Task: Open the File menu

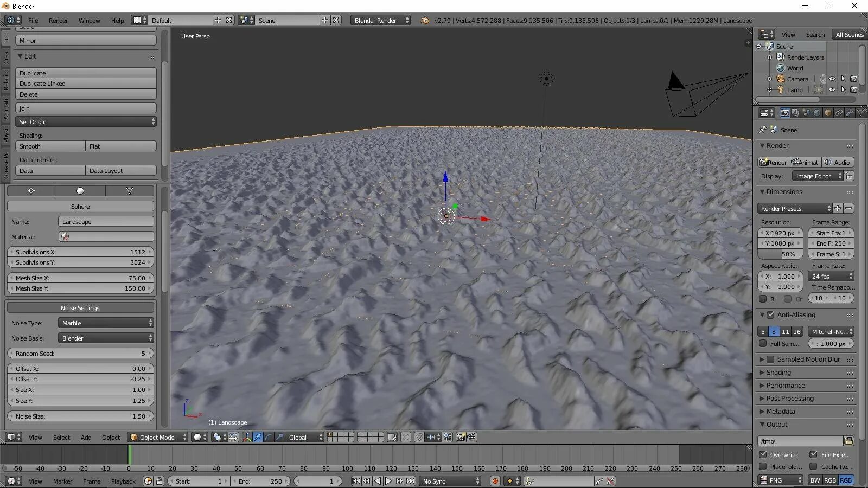Action: click(33, 20)
